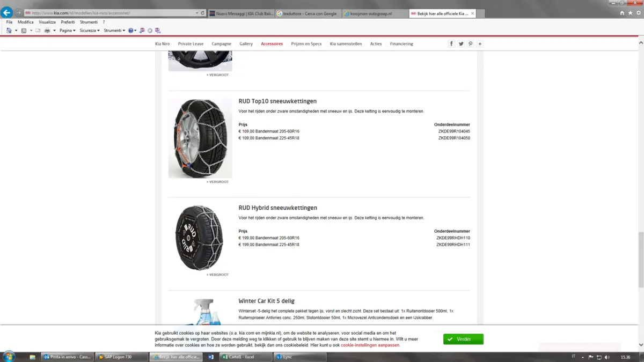644x362 pixels.
Task: Click + VERGROOT under RUD Top10 image
Action: click(x=217, y=182)
